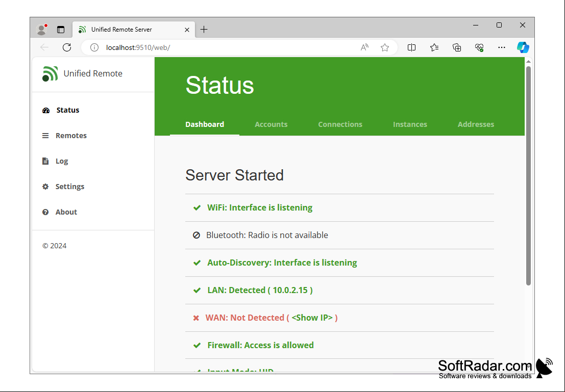Open a new browser tab
The height and width of the screenshot is (392, 565).
click(x=204, y=30)
